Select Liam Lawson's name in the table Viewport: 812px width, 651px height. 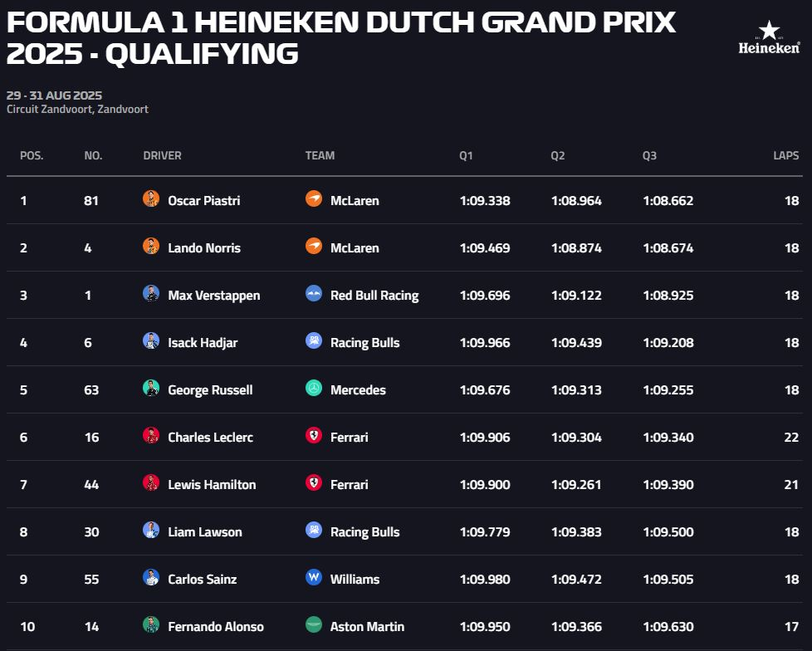click(205, 532)
